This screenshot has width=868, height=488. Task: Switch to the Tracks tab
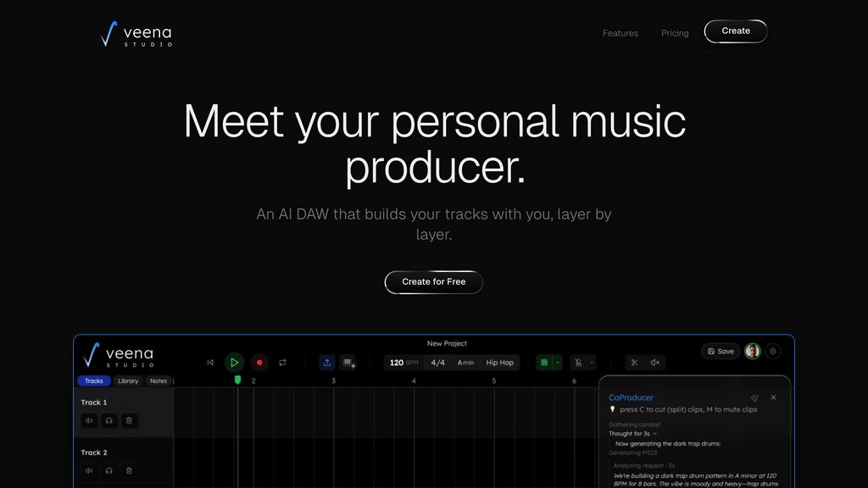(x=94, y=380)
